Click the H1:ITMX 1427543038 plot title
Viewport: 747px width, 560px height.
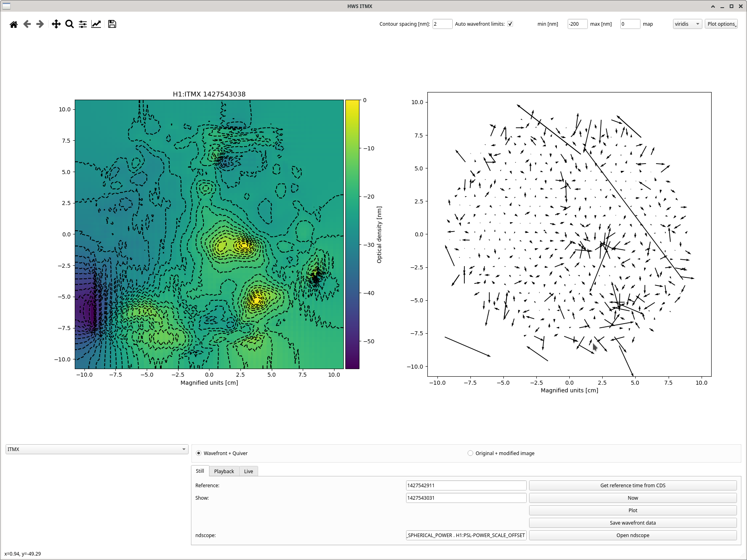coord(209,94)
